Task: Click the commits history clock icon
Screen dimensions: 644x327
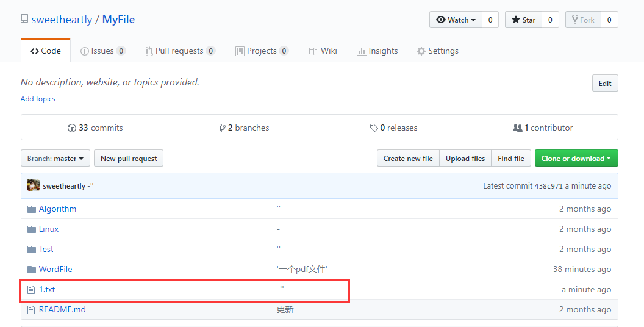Action: pyautogui.click(x=72, y=128)
